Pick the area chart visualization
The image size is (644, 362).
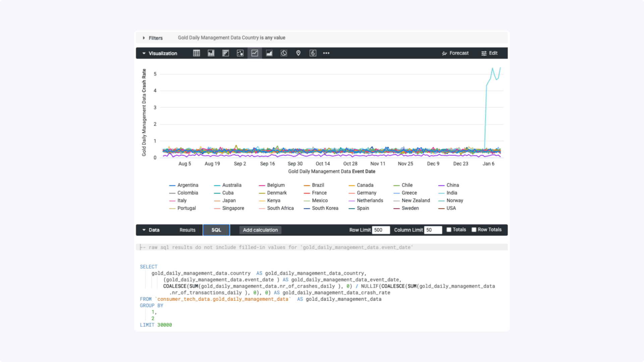click(269, 53)
